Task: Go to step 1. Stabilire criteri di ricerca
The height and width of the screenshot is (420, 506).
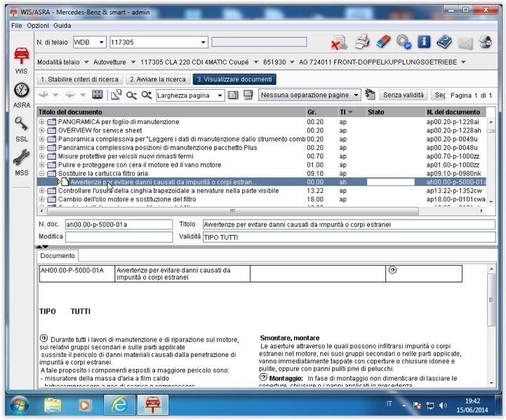Action: click(x=80, y=79)
